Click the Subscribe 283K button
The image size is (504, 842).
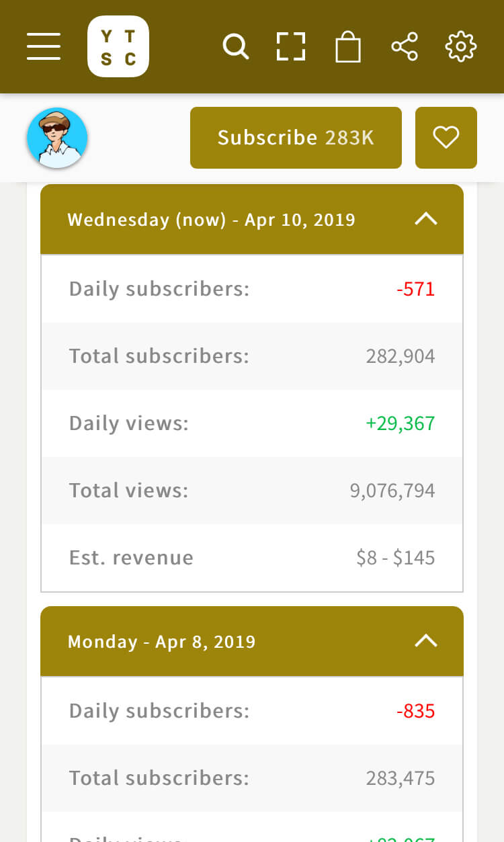coord(296,138)
